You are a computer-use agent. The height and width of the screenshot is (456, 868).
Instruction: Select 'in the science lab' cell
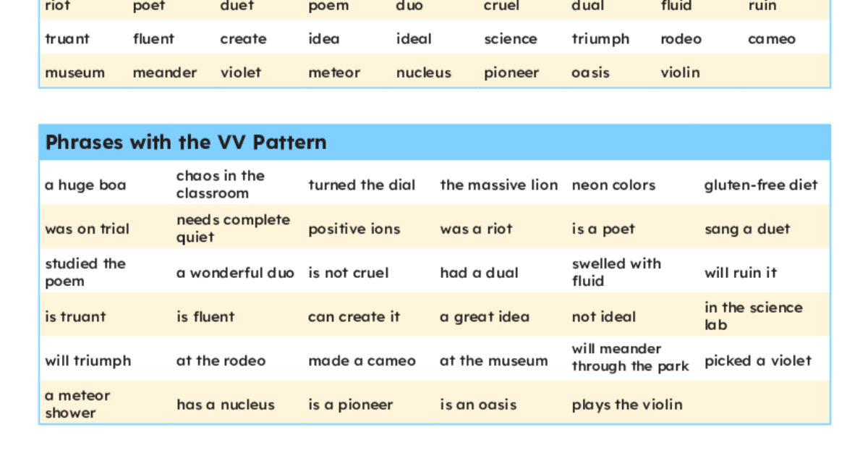pyautogui.click(x=753, y=316)
